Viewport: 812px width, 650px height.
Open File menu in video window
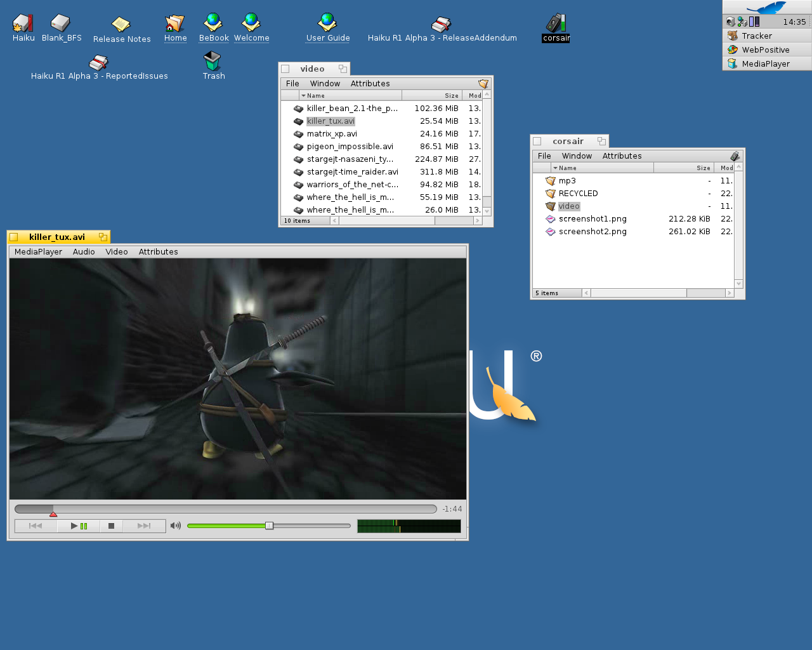[292, 83]
